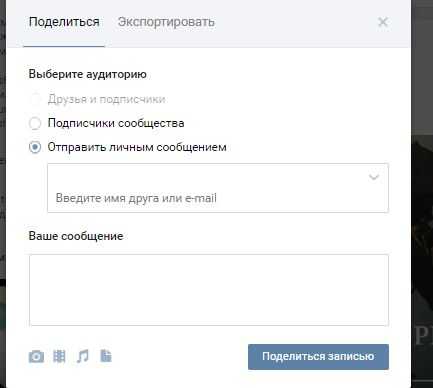Viewport: 433px width, 388px height.
Task: Focus the 'Введите имя друга или e-mail' field
Action: pyautogui.click(x=218, y=188)
